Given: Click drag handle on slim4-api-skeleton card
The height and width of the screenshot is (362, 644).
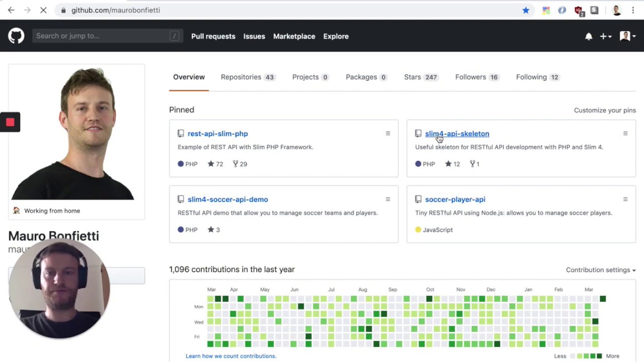Looking at the screenshot, I should click(625, 134).
